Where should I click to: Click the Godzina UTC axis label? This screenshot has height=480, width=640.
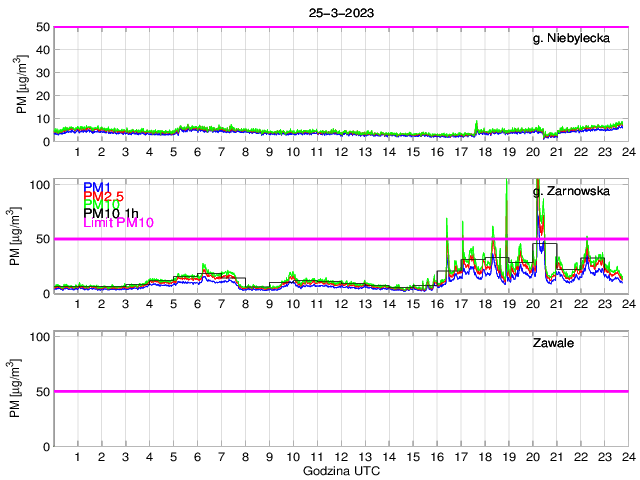(340, 470)
